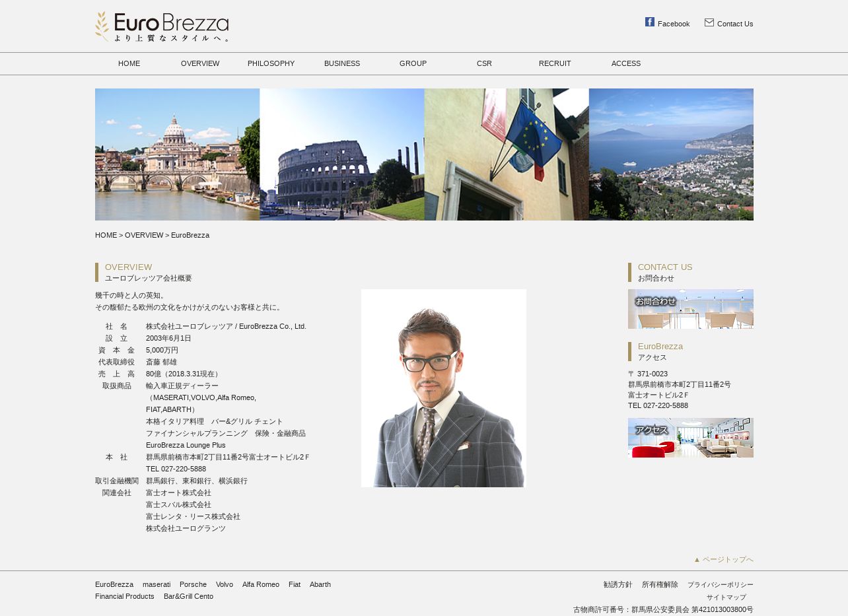This screenshot has height=616, width=848.
Task: Click OVERVIEW in the breadcrumb trail
Action: click(144, 235)
